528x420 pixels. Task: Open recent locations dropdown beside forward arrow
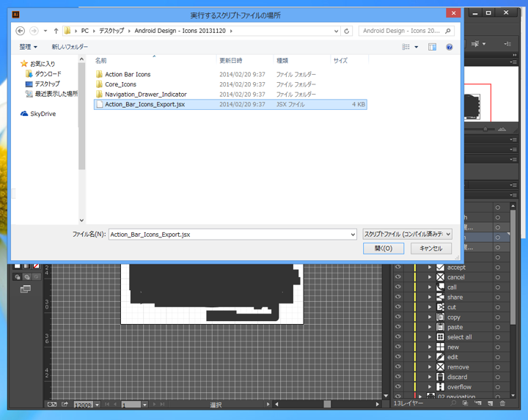point(45,31)
